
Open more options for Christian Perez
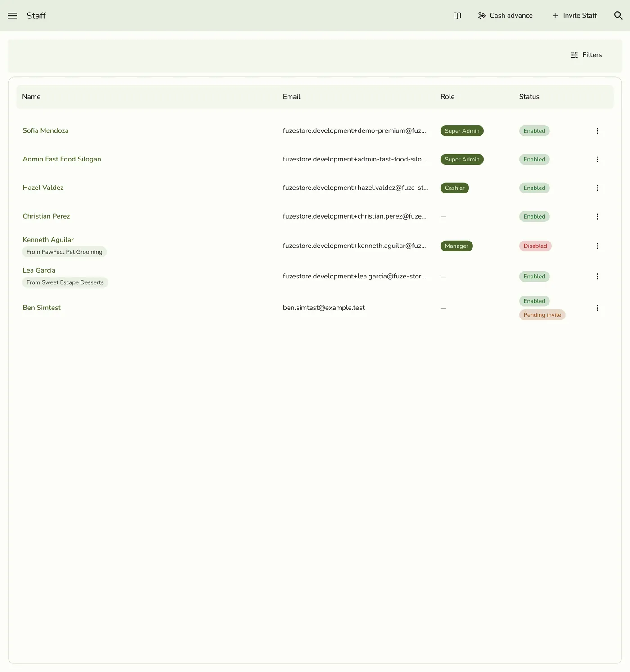tap(598, 216)
